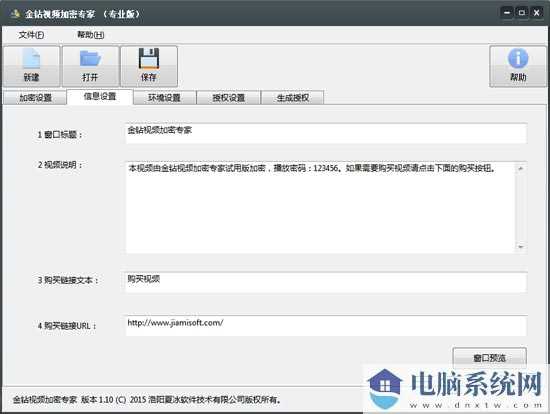
Task: Click the 窗口预览 preview button
Action: (x=490, y=358)
